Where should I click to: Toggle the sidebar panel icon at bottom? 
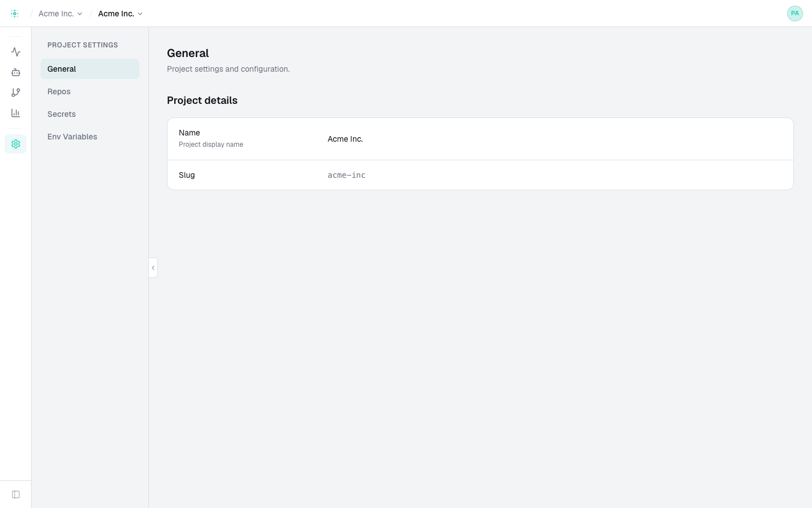16,494
